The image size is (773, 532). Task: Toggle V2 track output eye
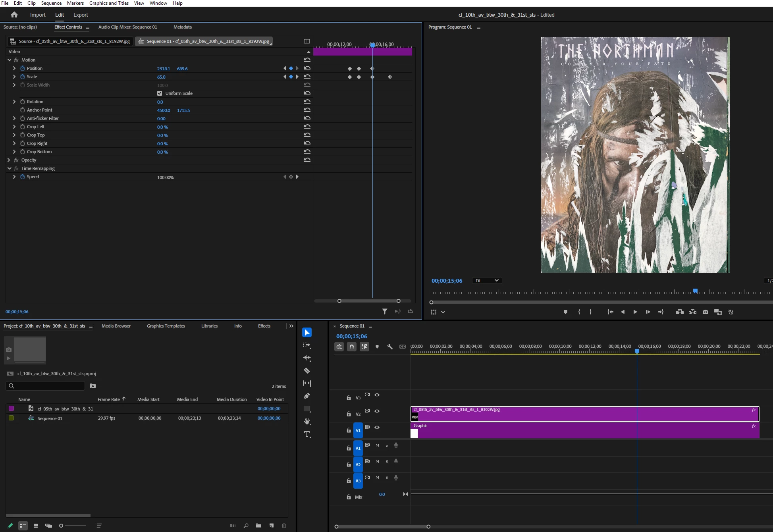click(x=377, y=411)
